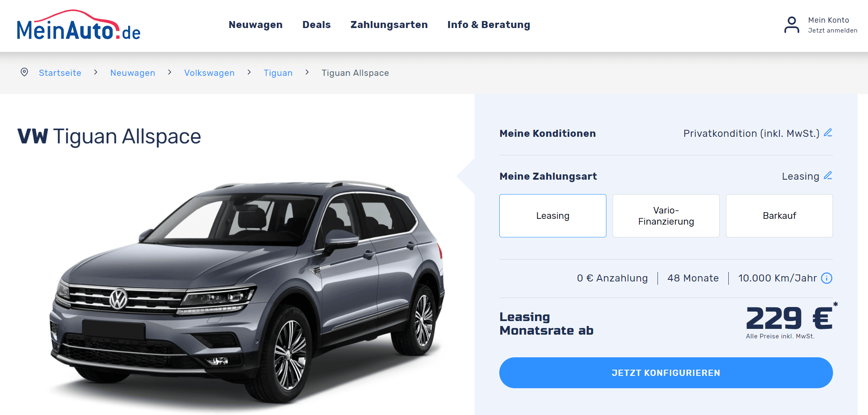The height and width of the screenshot is (415, 868).
Task: Select the Vario-Finanzierung payment option
Action: pos(666,216)
